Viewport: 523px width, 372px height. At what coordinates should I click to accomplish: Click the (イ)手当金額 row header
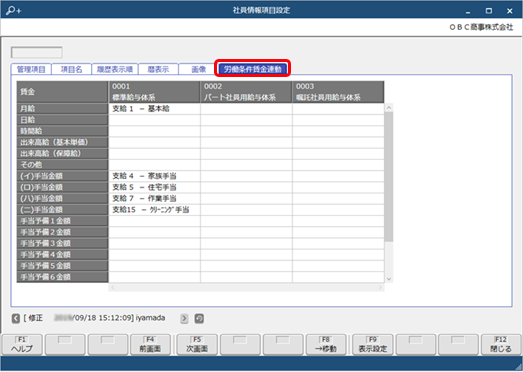click(62, 176)
